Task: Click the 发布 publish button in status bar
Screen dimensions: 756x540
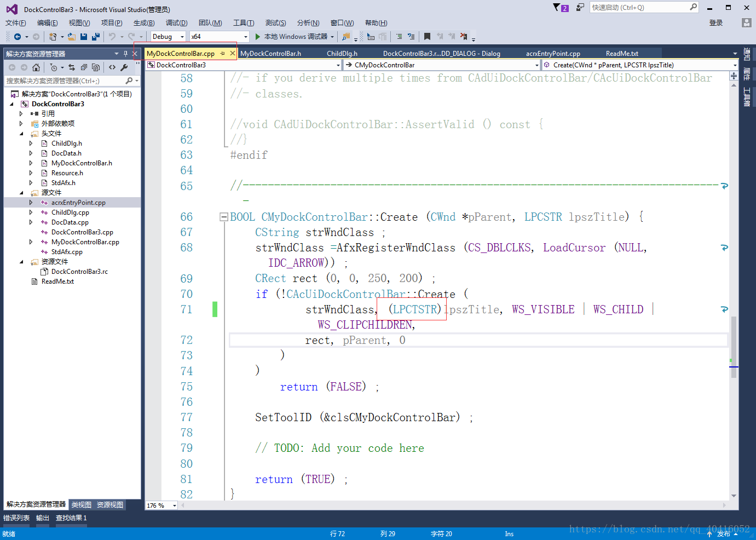Action: pos(723,534)
